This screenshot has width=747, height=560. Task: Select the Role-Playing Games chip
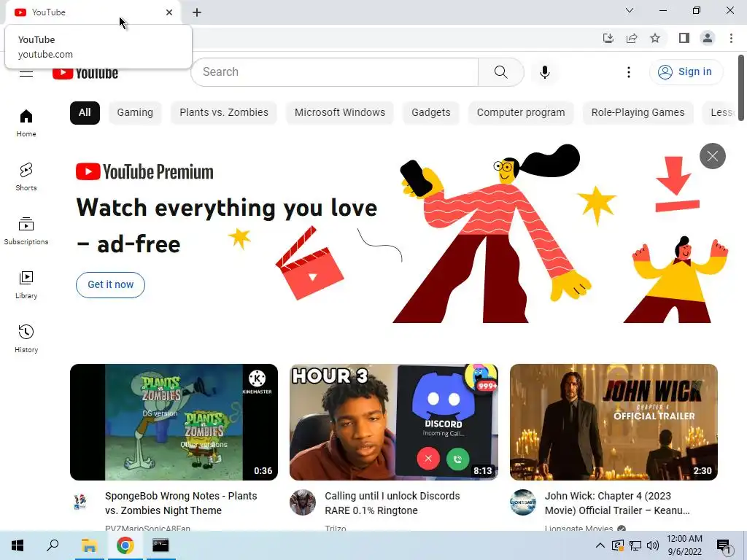[x=638, y=113]
